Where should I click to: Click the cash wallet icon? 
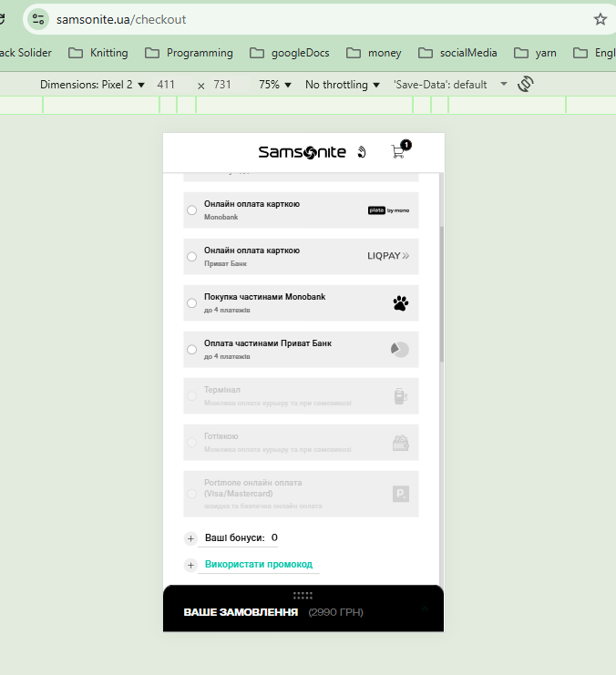click(x=401, y=443)
